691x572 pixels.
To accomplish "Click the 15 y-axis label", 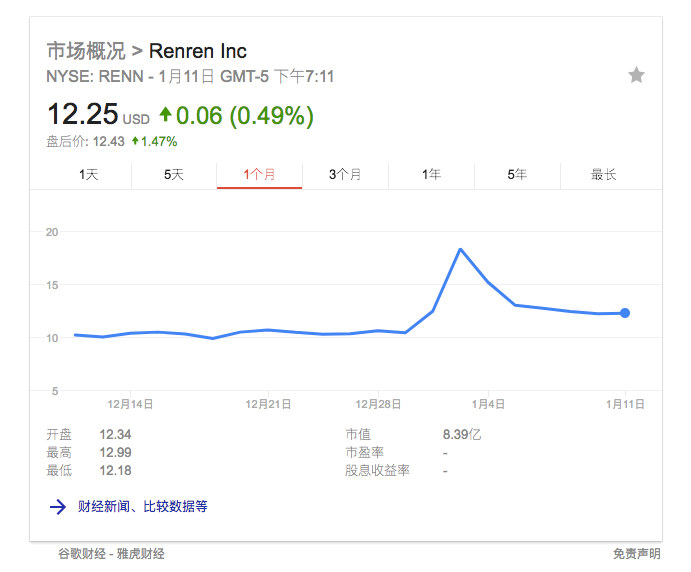I will tap(52, 285).
